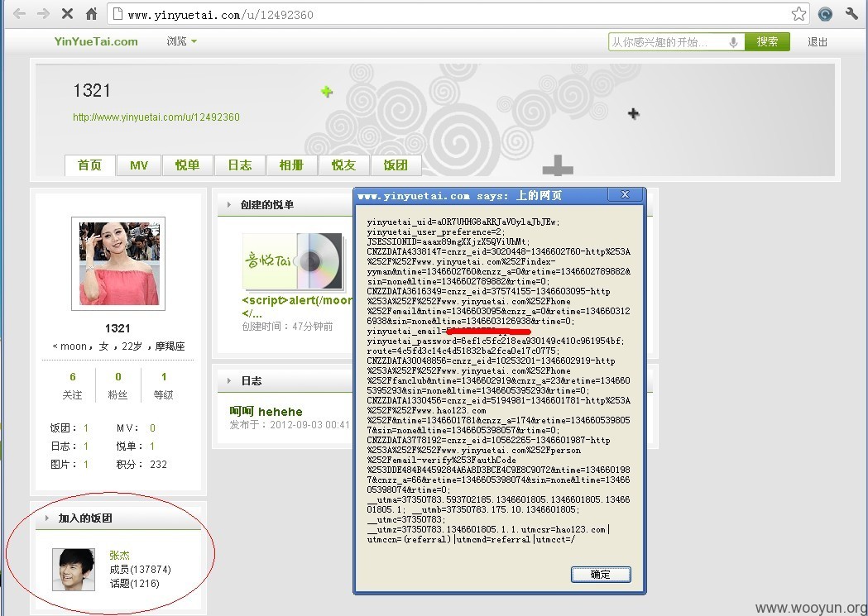
Task: Click the MV count value 0
Action: coord(153,428)
